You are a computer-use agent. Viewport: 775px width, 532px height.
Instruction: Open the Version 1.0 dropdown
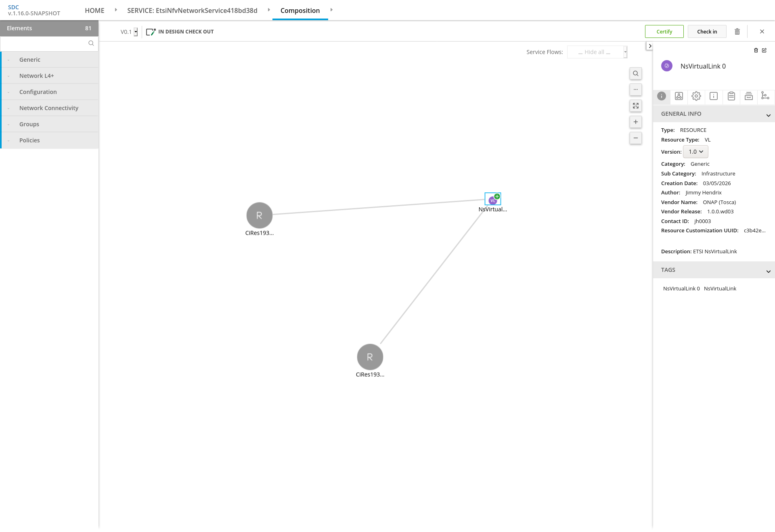tap(695, 152)
